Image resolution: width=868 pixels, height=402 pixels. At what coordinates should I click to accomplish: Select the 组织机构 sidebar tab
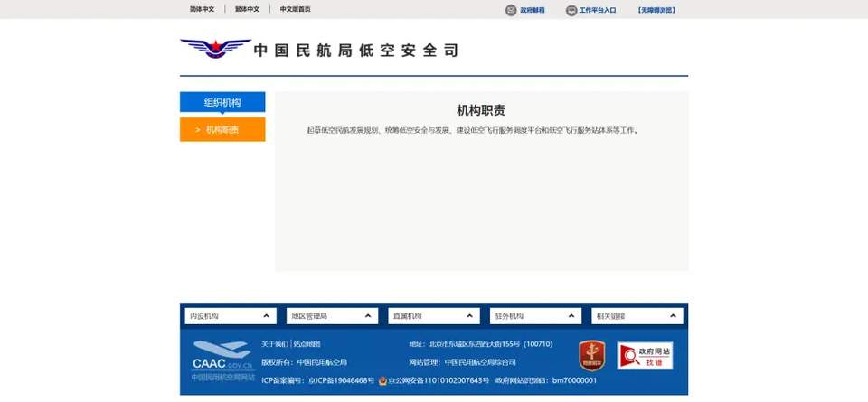coord(222,102)
